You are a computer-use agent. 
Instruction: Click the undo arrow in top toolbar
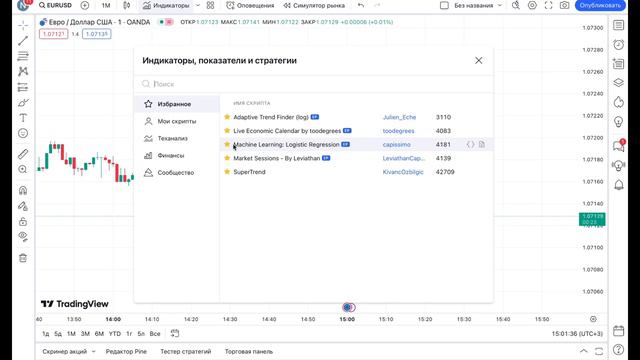point(361,5)
